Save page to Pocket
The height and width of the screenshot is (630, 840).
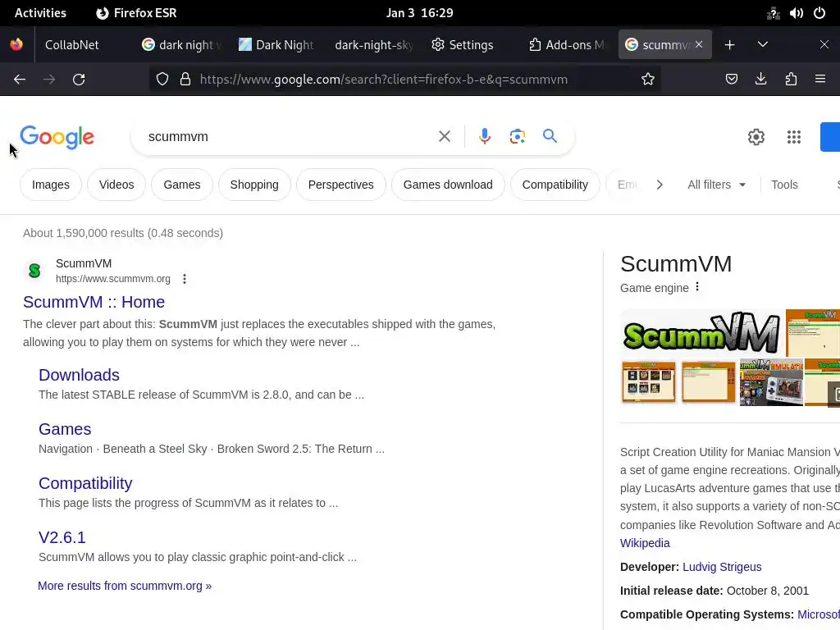click(731, 80)
